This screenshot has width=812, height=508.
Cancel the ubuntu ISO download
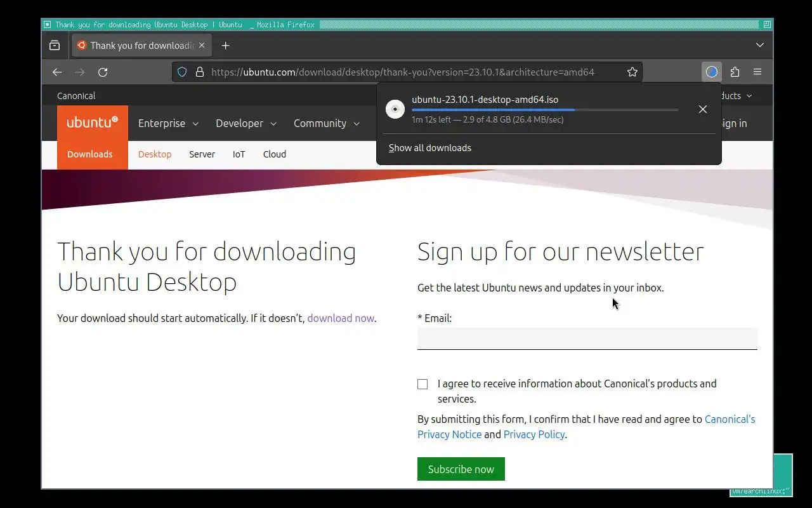click(x=703, y=109)
